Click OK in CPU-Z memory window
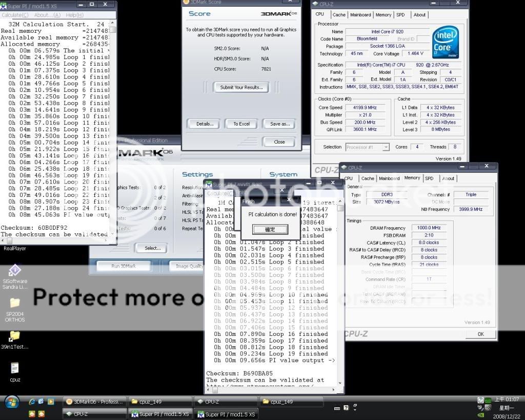The height and width of the screenshot is (420, 525). [x=480, y=334]
